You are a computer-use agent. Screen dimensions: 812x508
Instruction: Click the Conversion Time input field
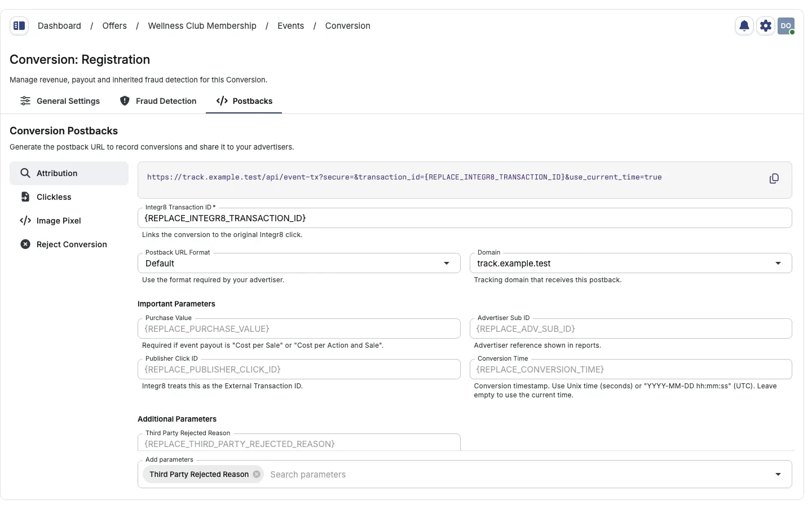pos(630,370)
